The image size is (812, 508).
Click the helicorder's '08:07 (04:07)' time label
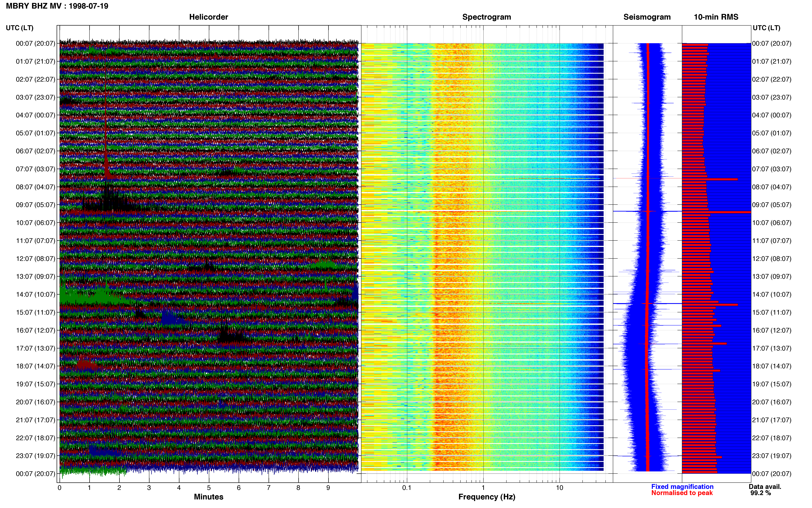(x=35, y=187)
